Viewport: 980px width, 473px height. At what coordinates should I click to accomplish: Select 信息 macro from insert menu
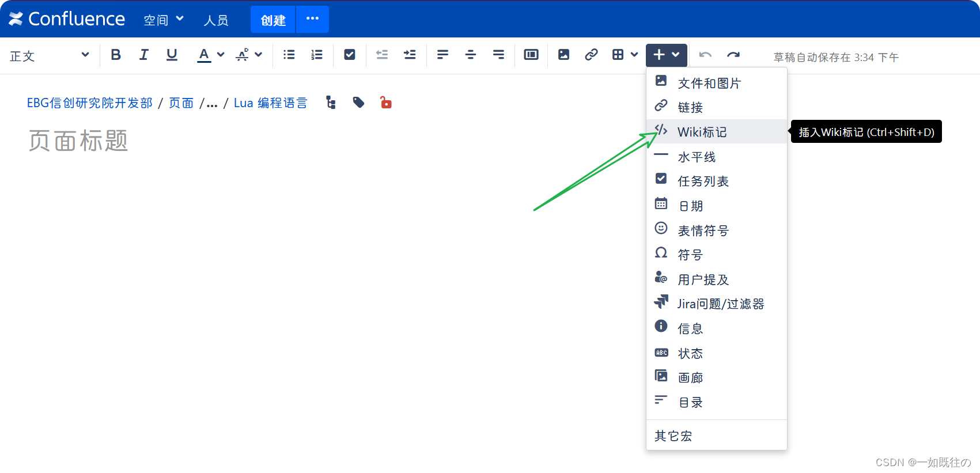(717, 328)
